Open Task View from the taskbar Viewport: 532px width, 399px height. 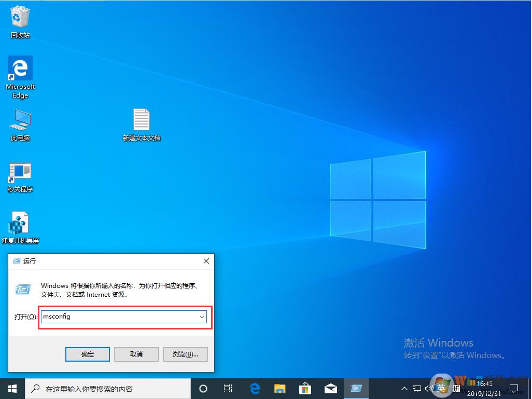tap(228, 388)
